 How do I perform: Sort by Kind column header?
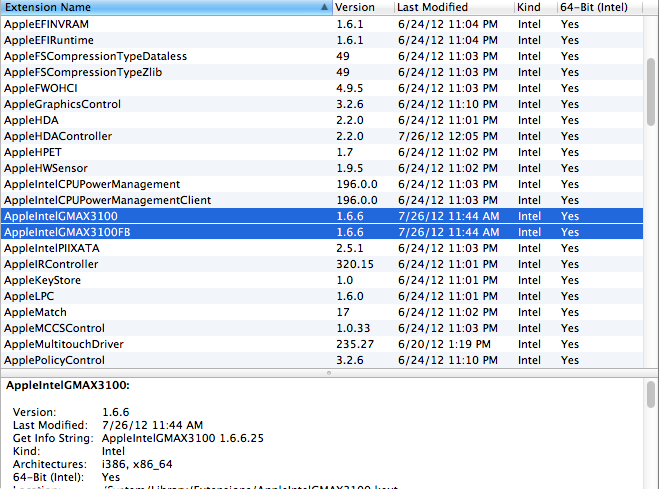pos(535,7)
